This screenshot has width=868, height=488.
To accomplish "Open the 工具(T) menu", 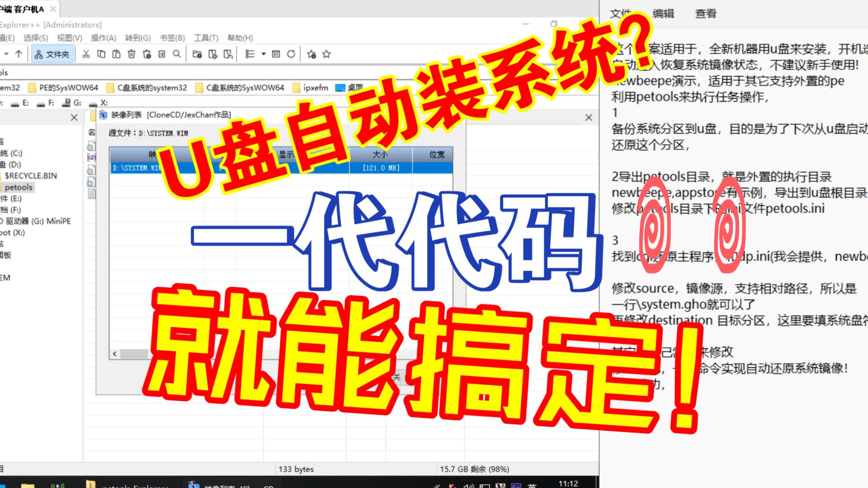I will 206,38.
